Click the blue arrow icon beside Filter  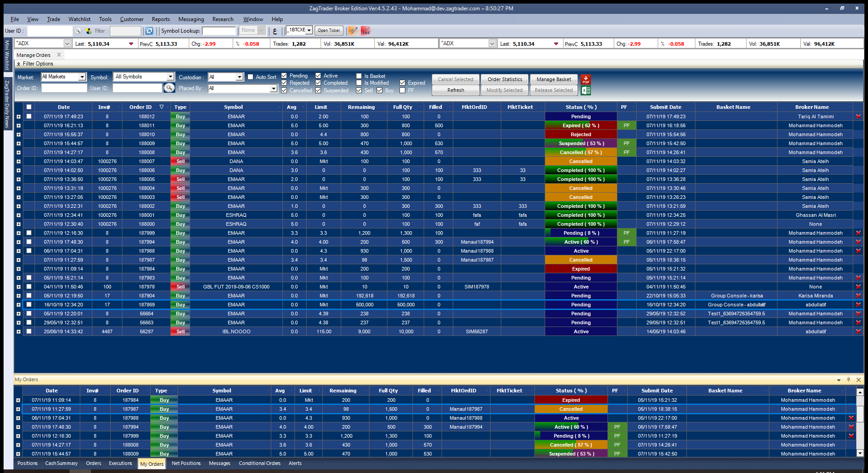[x=149, y=31]
